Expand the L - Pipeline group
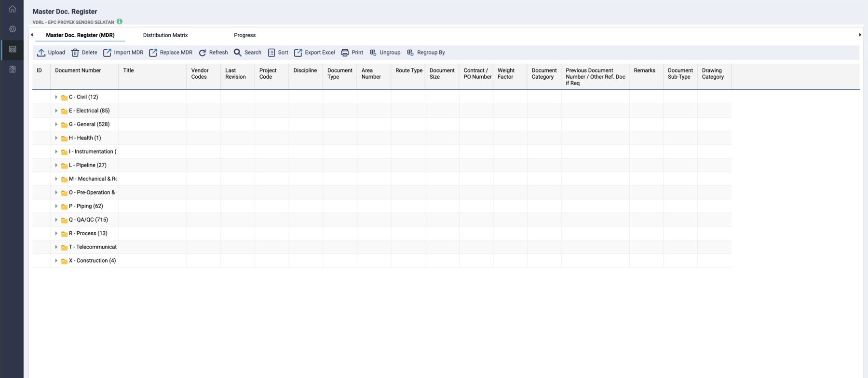 [56, 165]
